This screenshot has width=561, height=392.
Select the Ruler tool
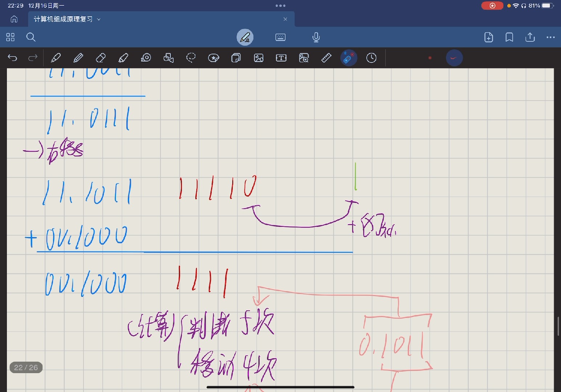tap(326, 58)
